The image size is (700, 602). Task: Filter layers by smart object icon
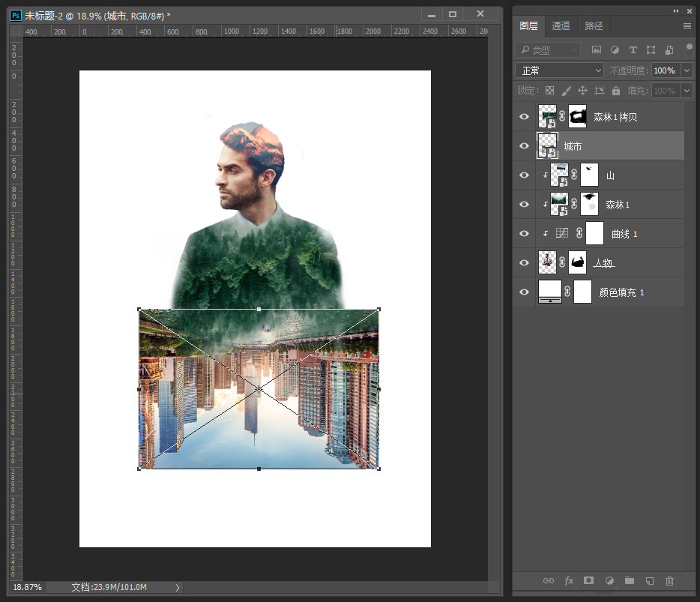tap(669, 50)
